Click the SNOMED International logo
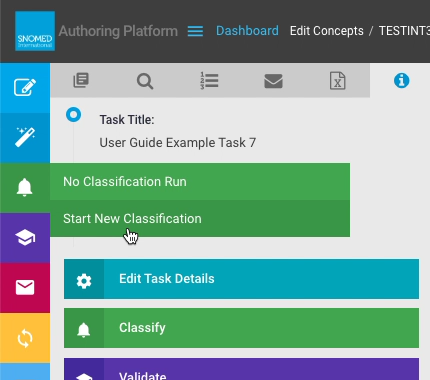430x380 pixels. pyautogui.click(x=35, y=31)
